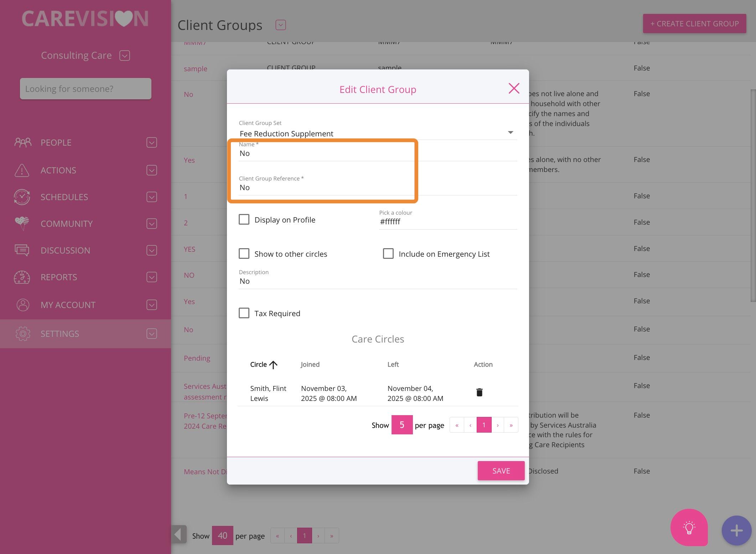
Task: Click the lightbulb tips floating button
Action: click(689, 527)
